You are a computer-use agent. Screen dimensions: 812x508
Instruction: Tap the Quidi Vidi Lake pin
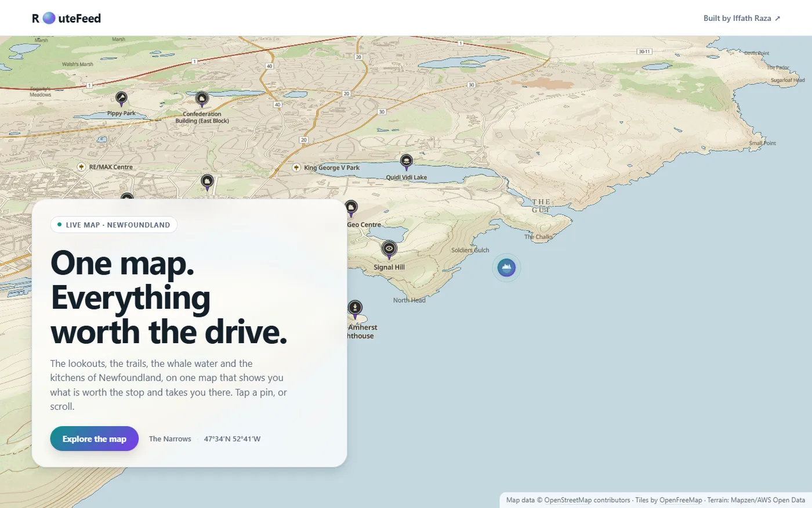[x=407, y=161]
